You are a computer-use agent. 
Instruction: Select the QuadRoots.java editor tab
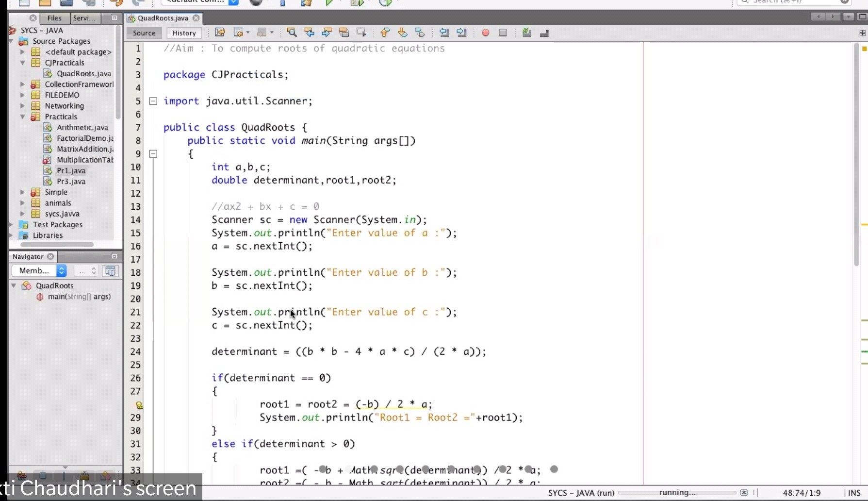coord(163,18)
